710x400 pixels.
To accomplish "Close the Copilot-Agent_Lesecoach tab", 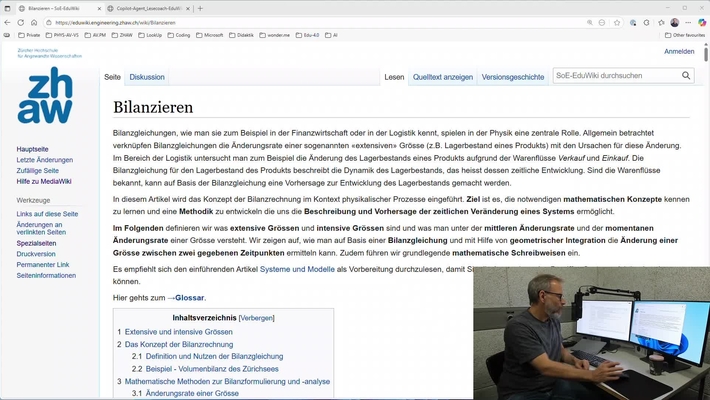I will click(x=188, y=8).
